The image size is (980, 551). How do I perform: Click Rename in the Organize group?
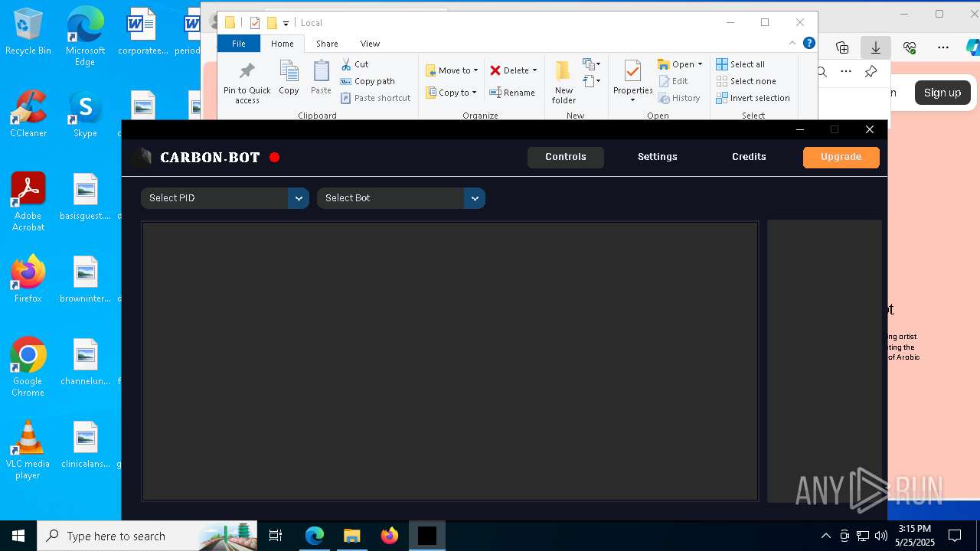coord(512,93)
